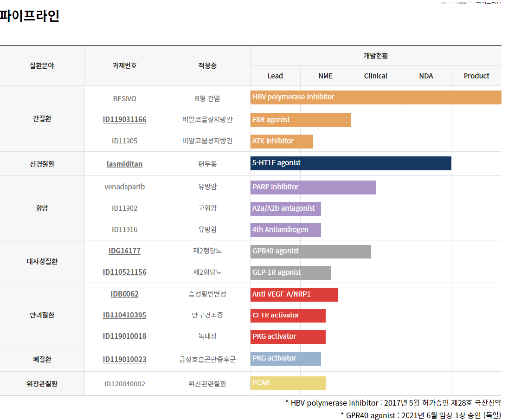
Task: Click the 급성호흡곤란증후군 indication
Action: pos(207,359)
